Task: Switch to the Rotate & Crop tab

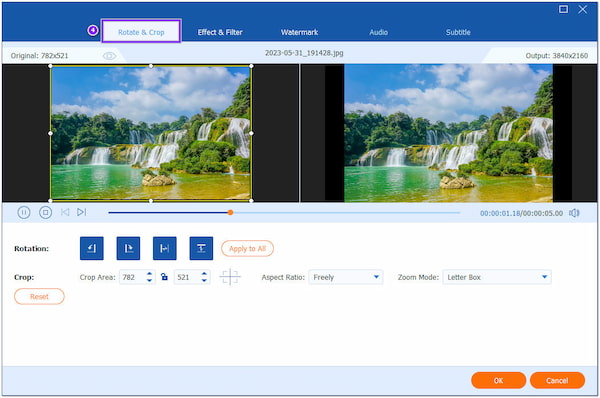Action: [x=141, y=31]
